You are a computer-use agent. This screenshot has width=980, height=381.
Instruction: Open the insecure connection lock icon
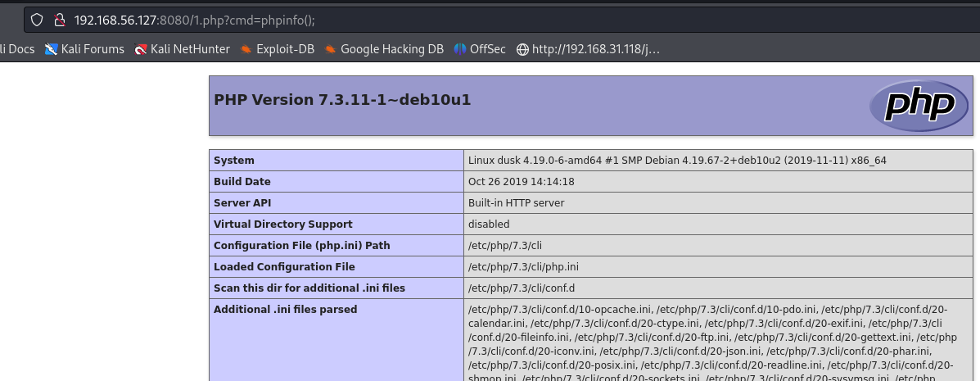pos(60,20)
